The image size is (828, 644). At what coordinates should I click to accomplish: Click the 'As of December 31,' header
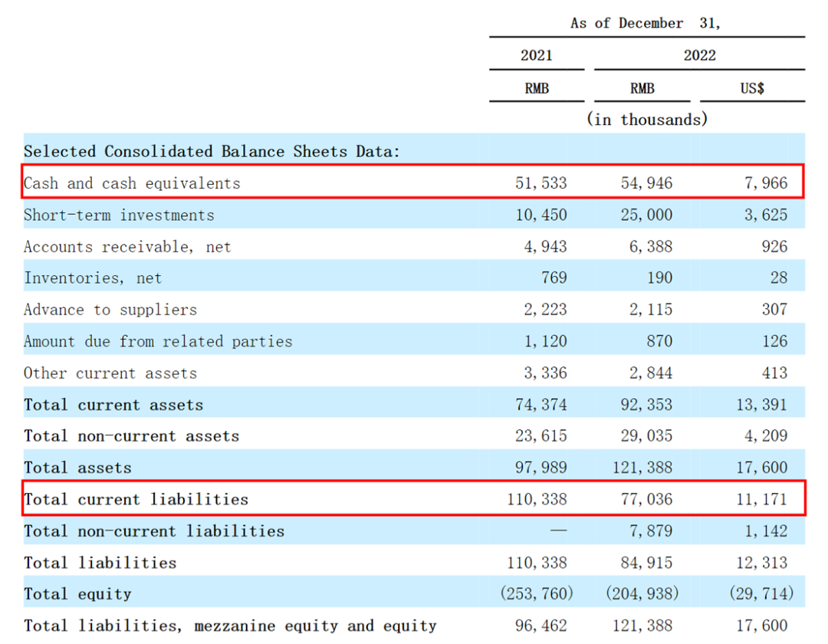[645, 23]
